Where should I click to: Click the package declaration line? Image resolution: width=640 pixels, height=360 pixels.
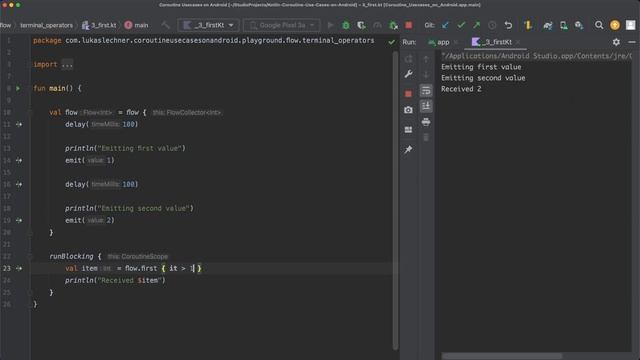tap(203, 40)
